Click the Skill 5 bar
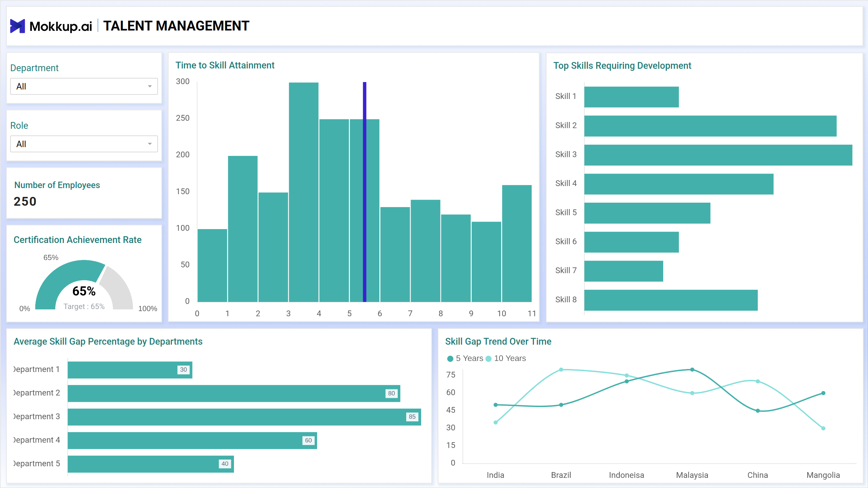This screenshot has width=868, height=488. point(647,213)
